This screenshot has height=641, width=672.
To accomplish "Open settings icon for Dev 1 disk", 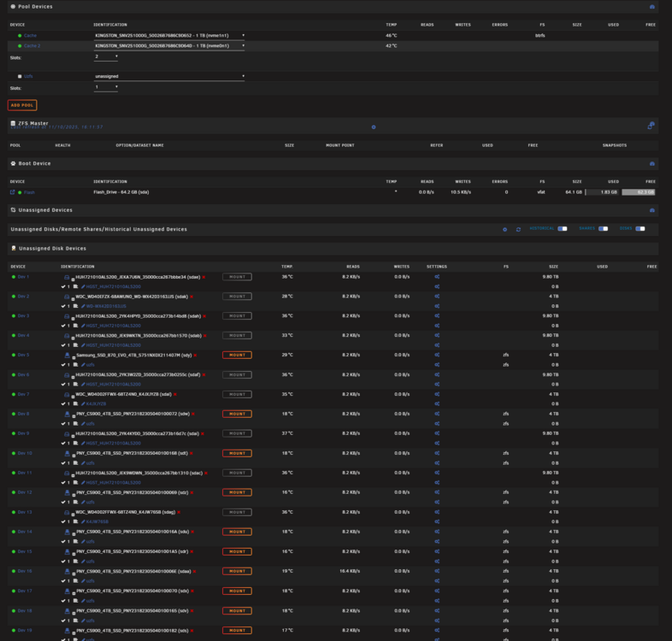I will 437,277.
